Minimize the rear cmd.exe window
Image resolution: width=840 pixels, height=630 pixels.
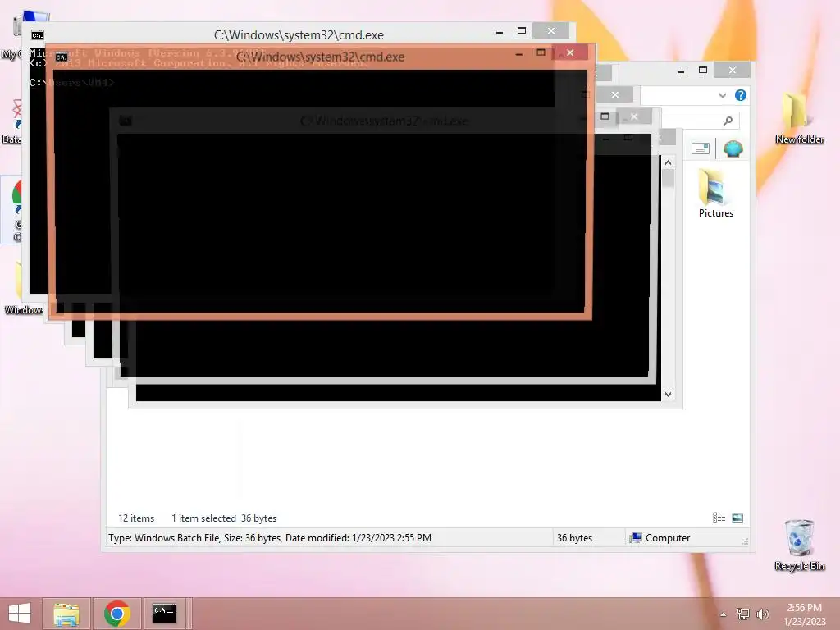[x=500, y=32]
